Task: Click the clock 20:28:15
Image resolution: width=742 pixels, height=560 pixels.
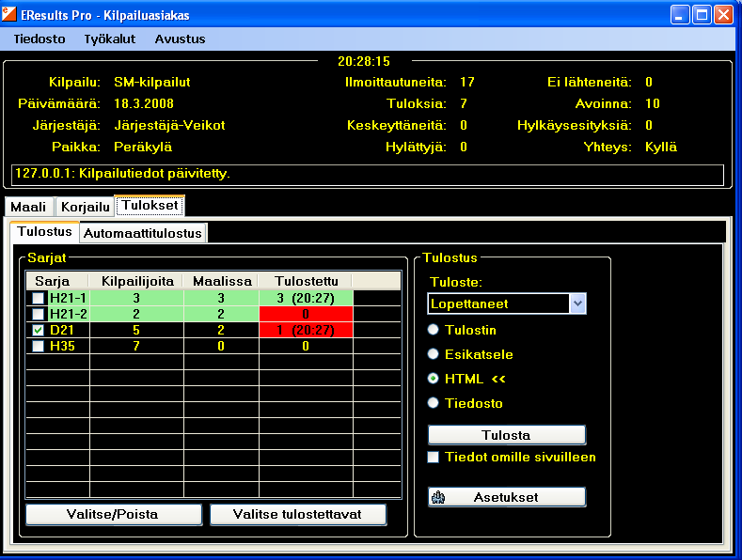Action: 364,61
